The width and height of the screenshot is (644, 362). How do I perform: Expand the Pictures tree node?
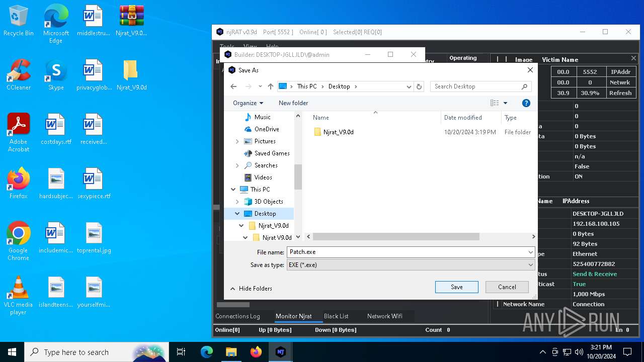237,141
